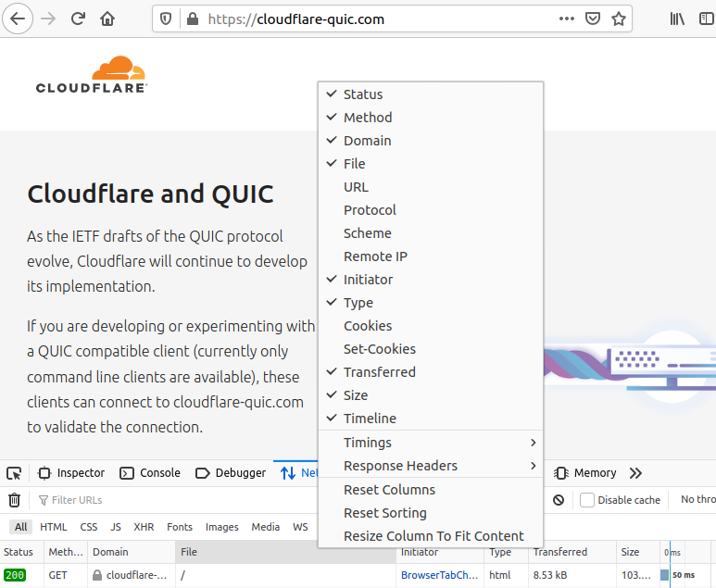This screenshot has height=588, width=716.
Task: Toggle the Method column option
Action: click(x=431, y=118)
